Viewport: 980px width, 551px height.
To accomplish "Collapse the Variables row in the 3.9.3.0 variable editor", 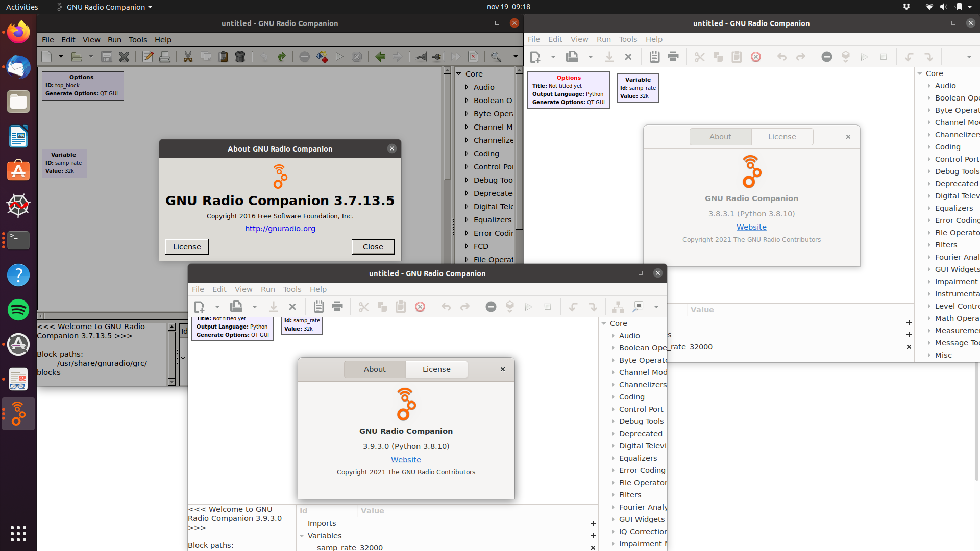I will (302, 536).
